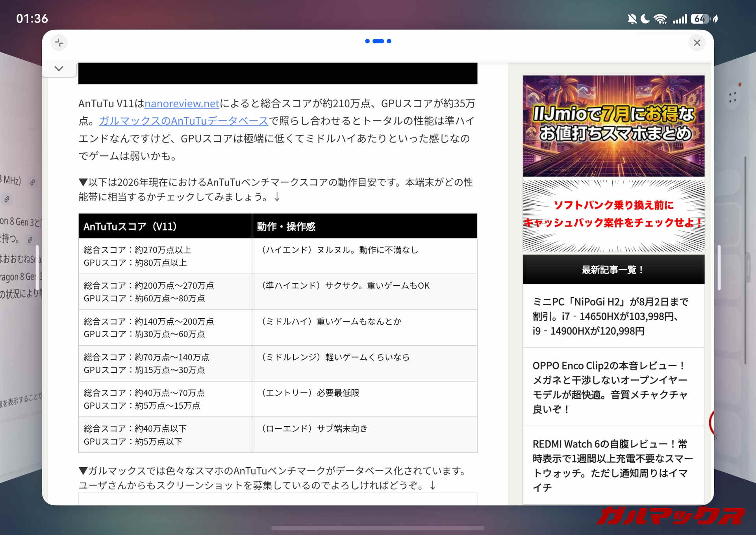Open the REDMI Watch 6 review article

(613, 465)
